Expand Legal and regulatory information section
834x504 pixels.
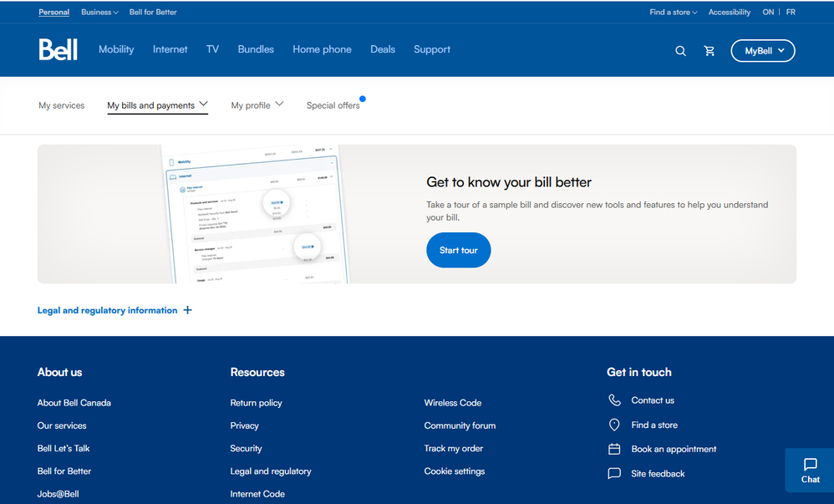pos(114,310)
